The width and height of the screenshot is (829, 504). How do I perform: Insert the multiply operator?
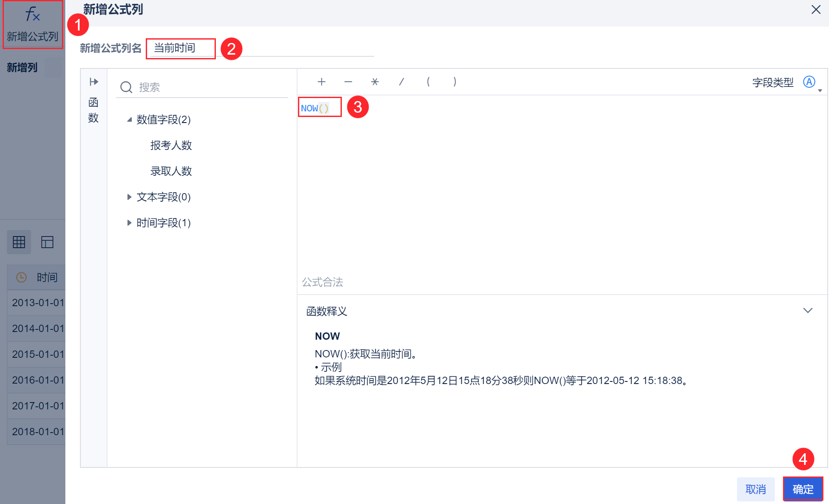click(x=375, y=82)
